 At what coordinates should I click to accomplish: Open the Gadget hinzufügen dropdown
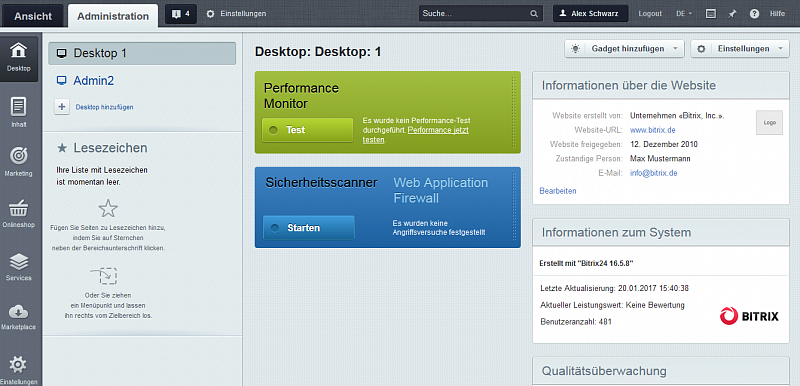click(624, 49)
